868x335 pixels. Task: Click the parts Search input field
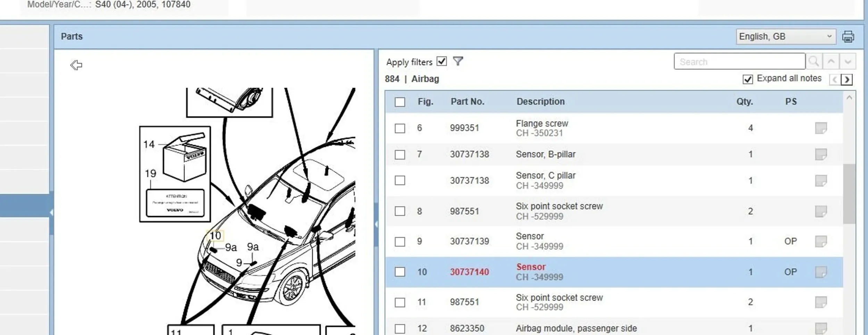[740, 61]
